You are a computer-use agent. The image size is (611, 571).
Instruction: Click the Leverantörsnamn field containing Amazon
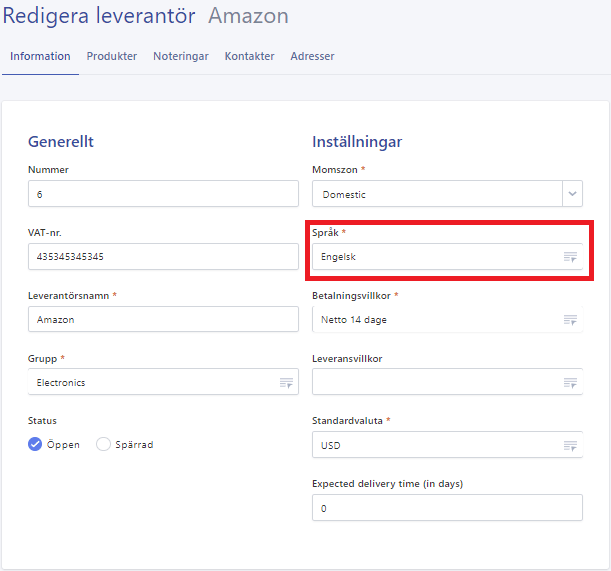tap(163, 320)
